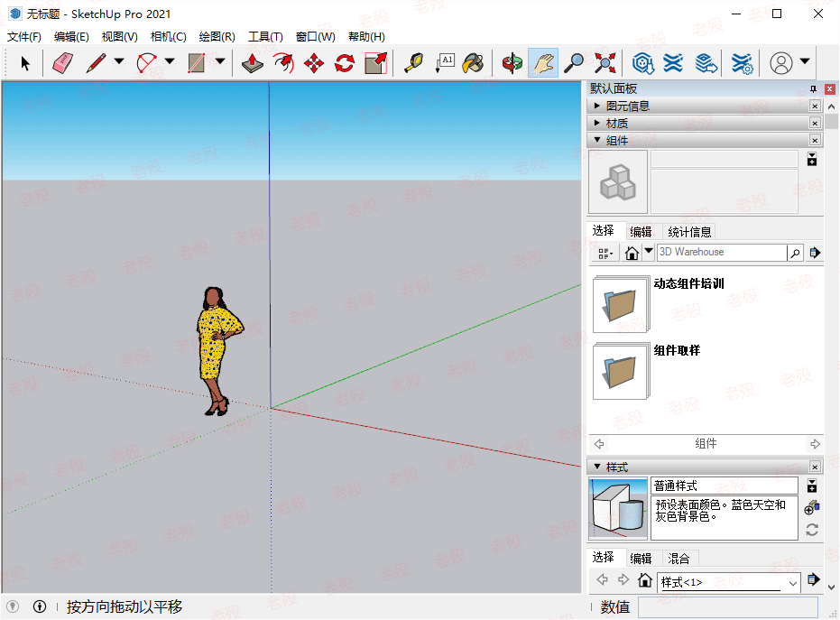The height and width of the screenshot is (620, 840).
Task: Open 3D Warehouse from toolbar
Action: (x=642, y=63)
